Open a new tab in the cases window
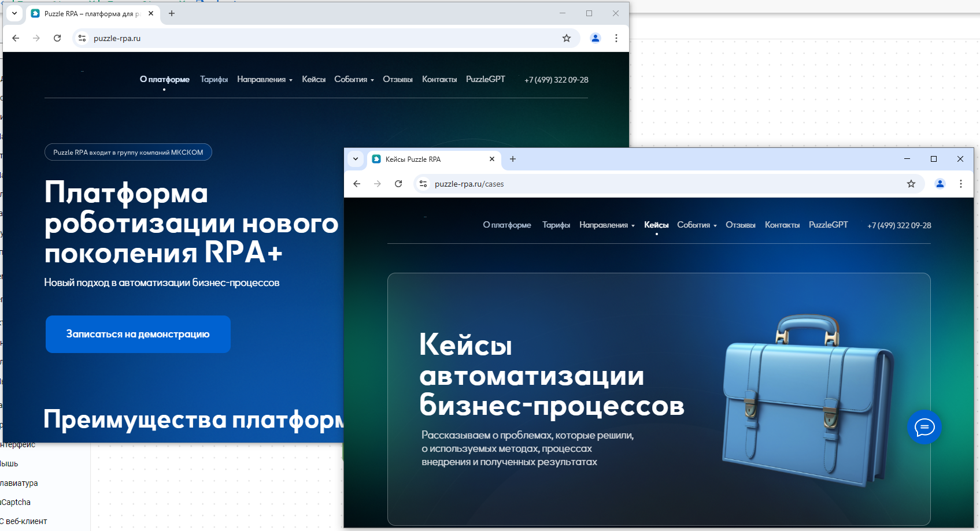Image resolution: width=980 pixels, height=531 pixels. coord(513,159)
